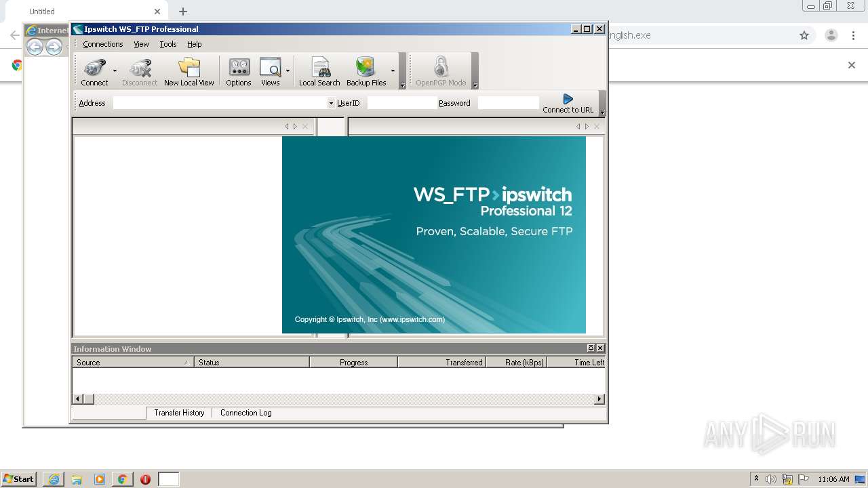
Task: Show hidden system tray icons
Action: coord(756,479)
